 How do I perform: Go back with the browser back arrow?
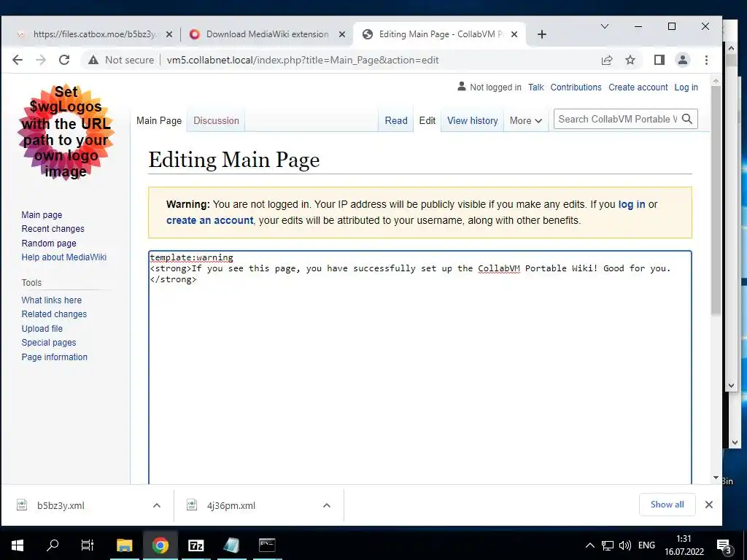click(18, 60)
